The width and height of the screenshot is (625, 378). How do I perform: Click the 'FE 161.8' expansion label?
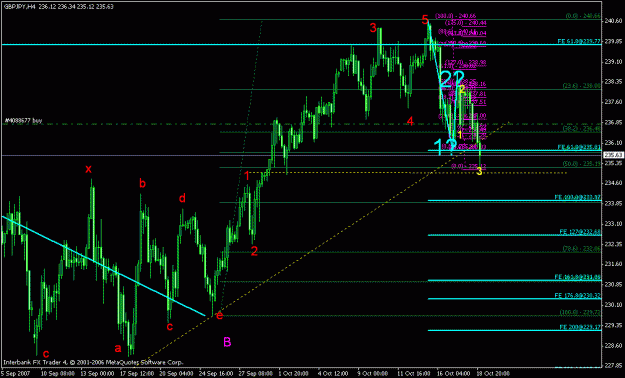(x=578, y=277)
